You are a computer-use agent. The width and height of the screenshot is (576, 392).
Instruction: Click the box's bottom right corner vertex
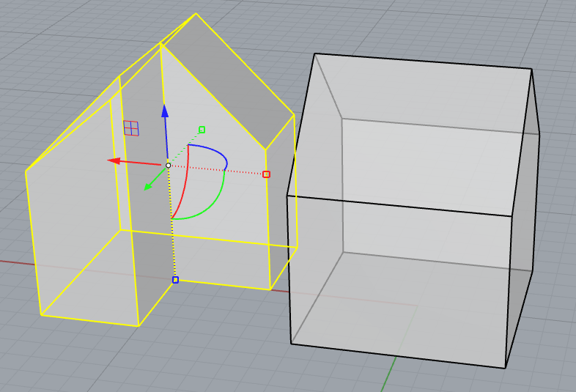pyautogui.click(x=505, y=368)
